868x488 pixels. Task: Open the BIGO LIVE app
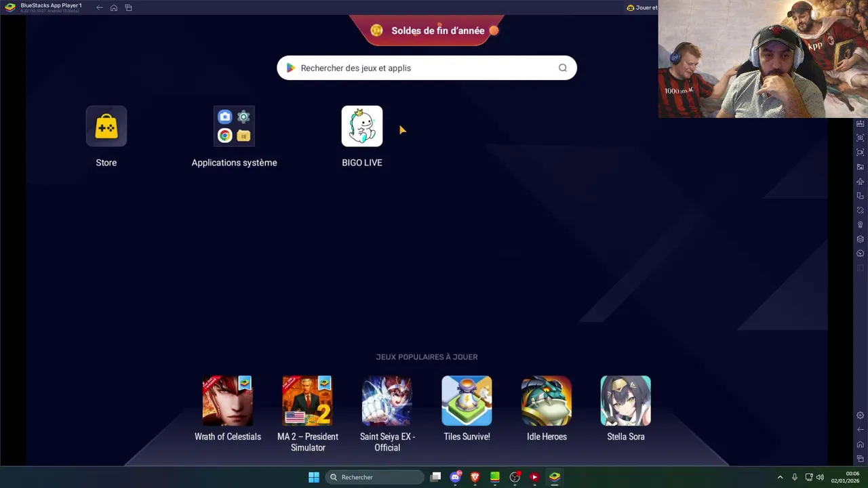point(361,127)
